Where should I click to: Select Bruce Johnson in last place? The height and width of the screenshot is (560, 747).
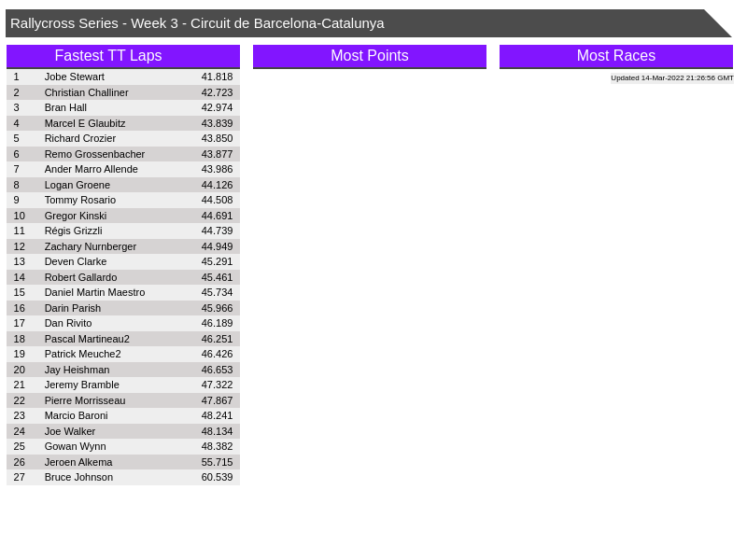click(x=78, y=477)
